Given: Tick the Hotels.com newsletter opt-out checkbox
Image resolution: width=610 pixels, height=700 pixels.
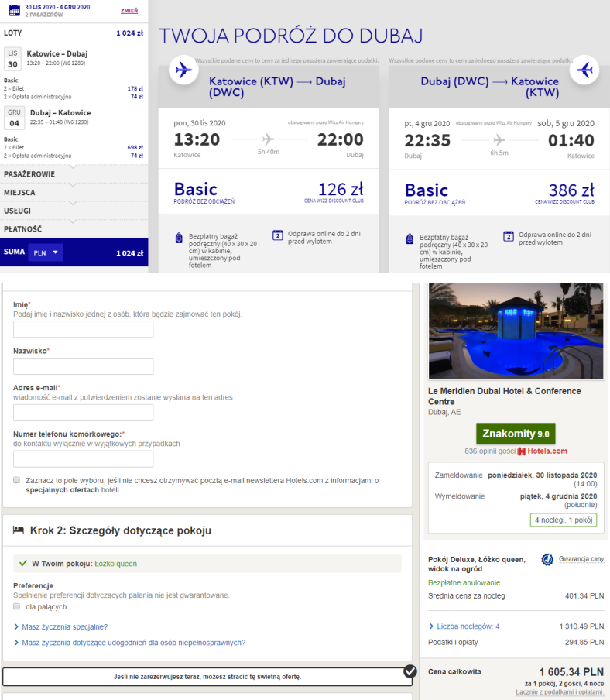Looking at the screenshot, I should pyautogui.click(x=16, y=480).
